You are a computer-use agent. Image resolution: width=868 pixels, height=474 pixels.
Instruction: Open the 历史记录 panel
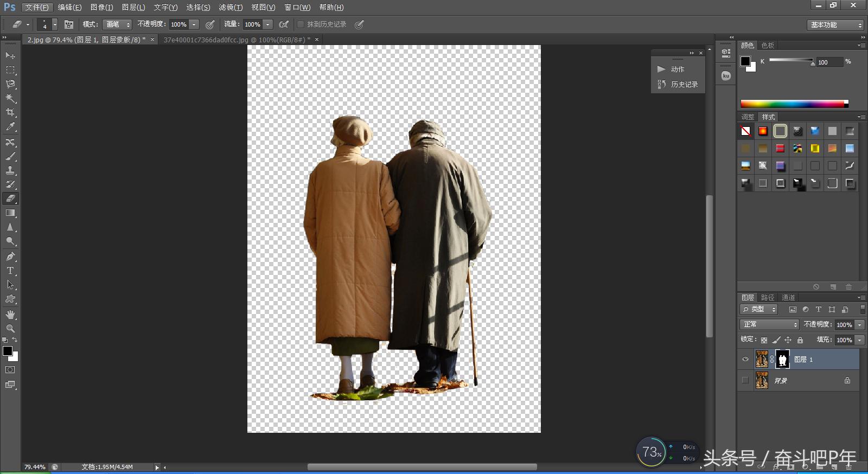point(684,85)
